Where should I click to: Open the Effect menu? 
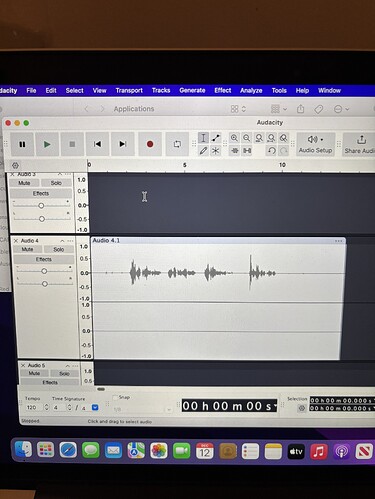click(x=223, y=90)
